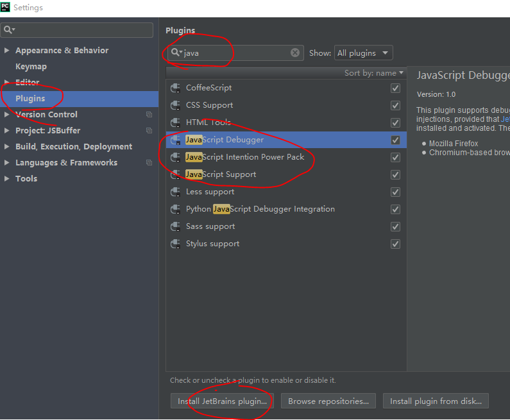Open the Version Control settings category
Screen dimensions: 510x420
pyautogui.click(x=47, y=114)
